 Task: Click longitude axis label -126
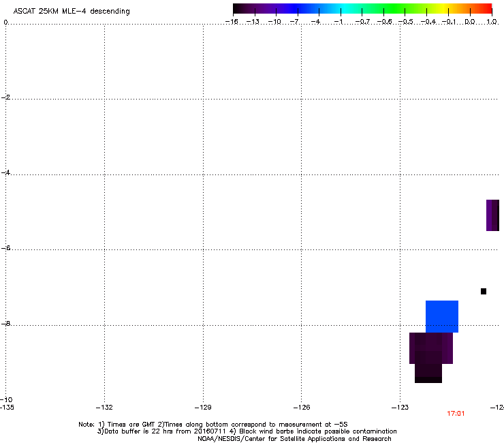(x=302, y=408)
